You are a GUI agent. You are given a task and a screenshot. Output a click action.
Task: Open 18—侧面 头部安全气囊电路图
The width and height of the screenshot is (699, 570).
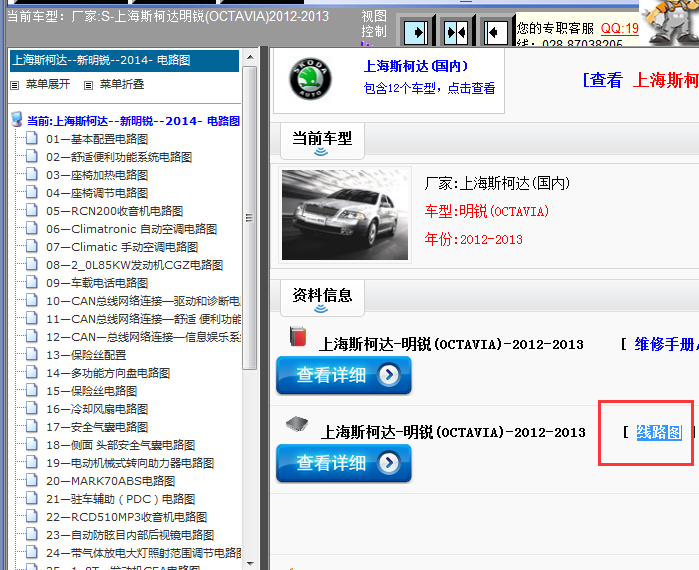click(120, 445)
